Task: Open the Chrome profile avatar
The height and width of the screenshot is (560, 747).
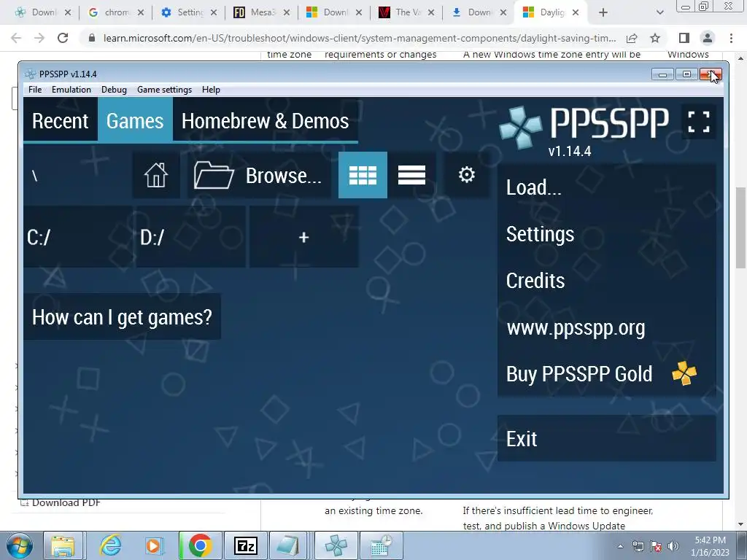Action: pyautogui.click(x=708, y=38)
